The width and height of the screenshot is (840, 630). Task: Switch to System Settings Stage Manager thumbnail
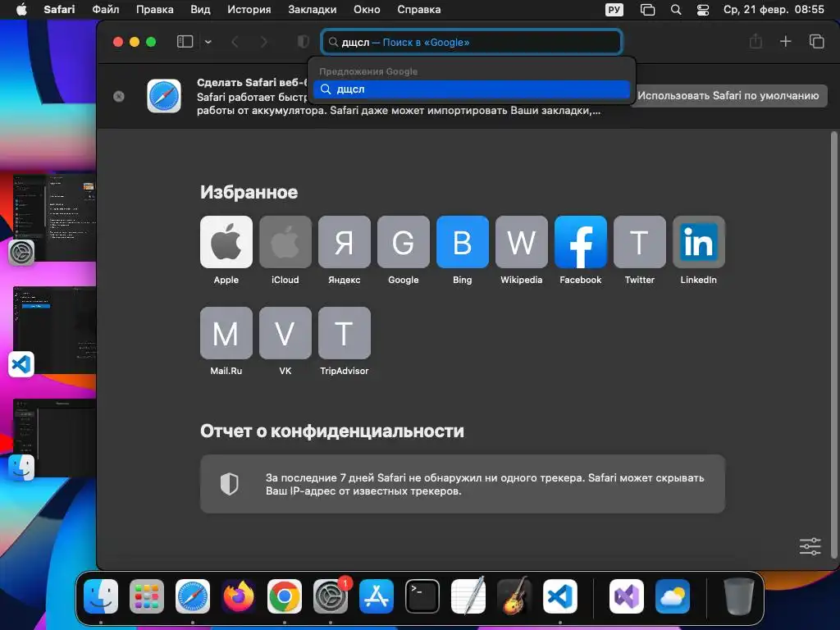(x=55, y=217)
